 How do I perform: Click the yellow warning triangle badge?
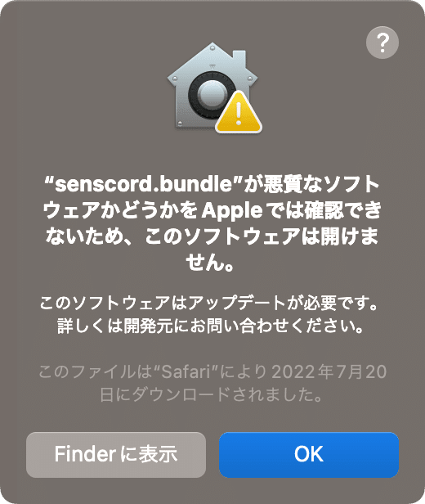pyautogui.click(x=239, y=112)
